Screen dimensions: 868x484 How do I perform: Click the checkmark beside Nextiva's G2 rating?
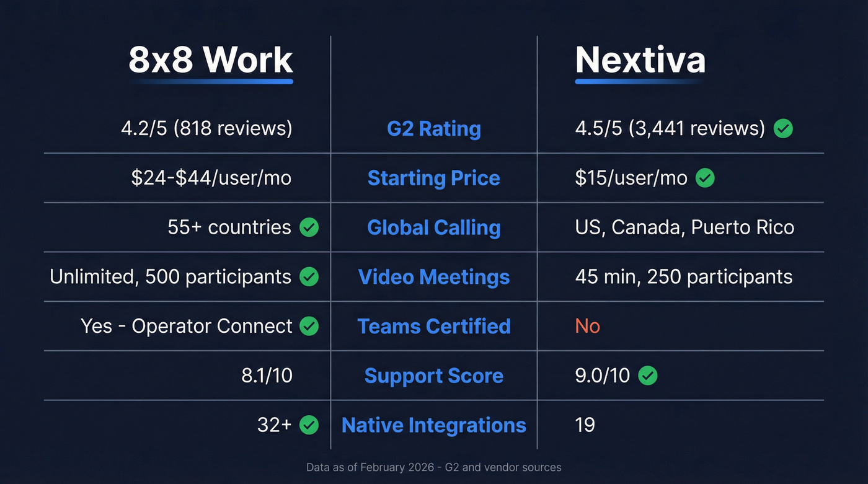click(782, 128)
